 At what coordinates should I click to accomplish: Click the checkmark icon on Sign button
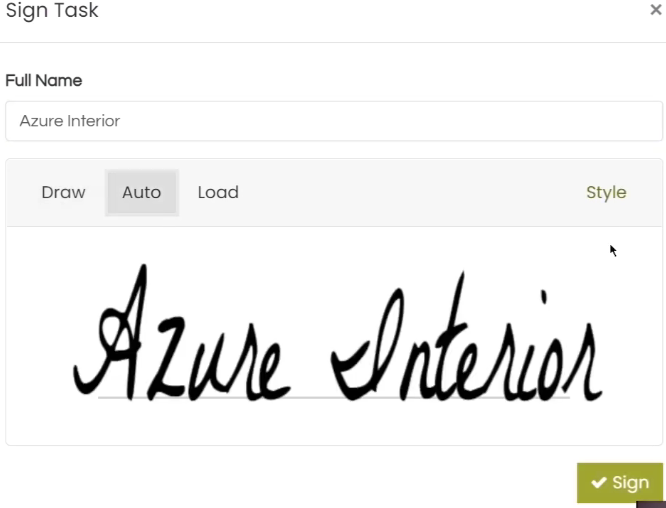[599, 483]
